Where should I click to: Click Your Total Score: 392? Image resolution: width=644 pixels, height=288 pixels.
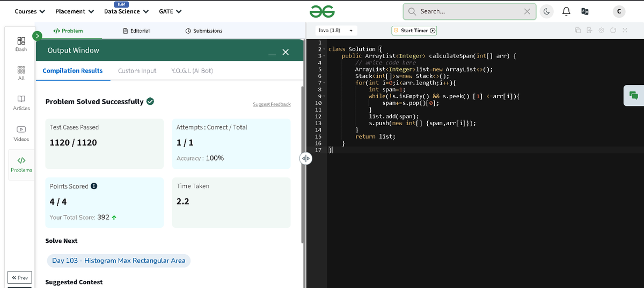pos(83,218)
